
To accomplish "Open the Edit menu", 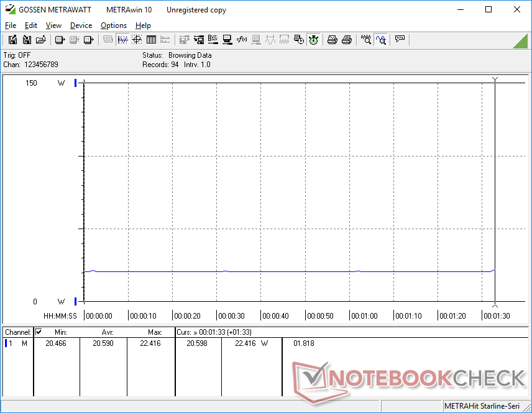I will [x=31, y=25].
